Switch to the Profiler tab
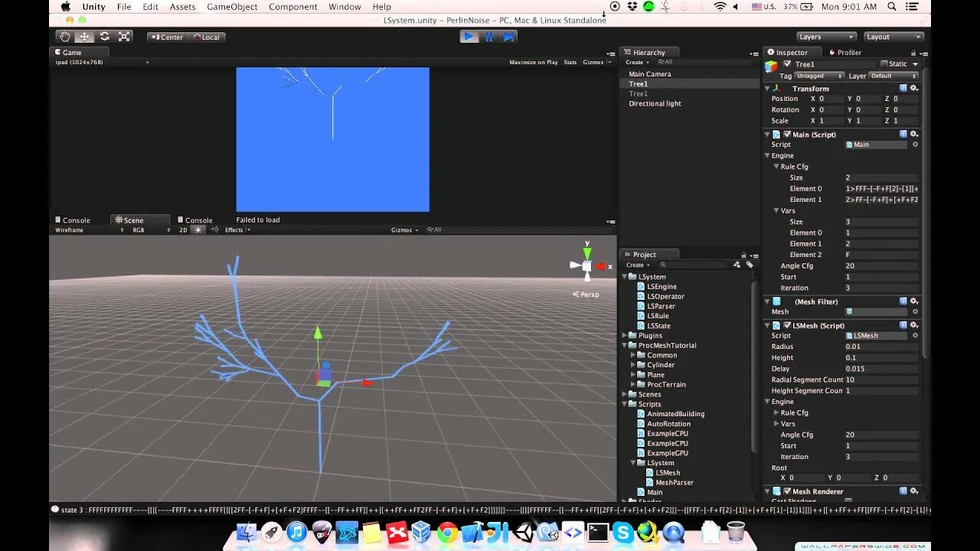The image size is (980, 551). (x=844, y=52)
